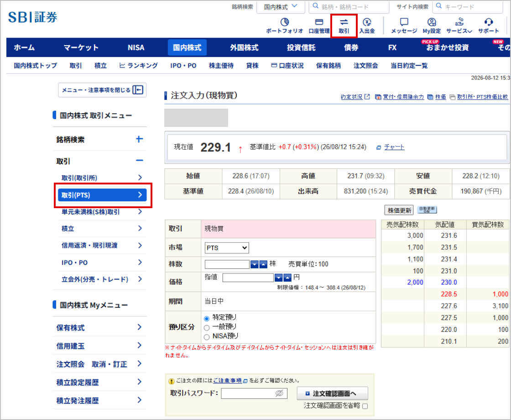Click the 230.0 quote price

pyautogui.click(x=449, y=283)
